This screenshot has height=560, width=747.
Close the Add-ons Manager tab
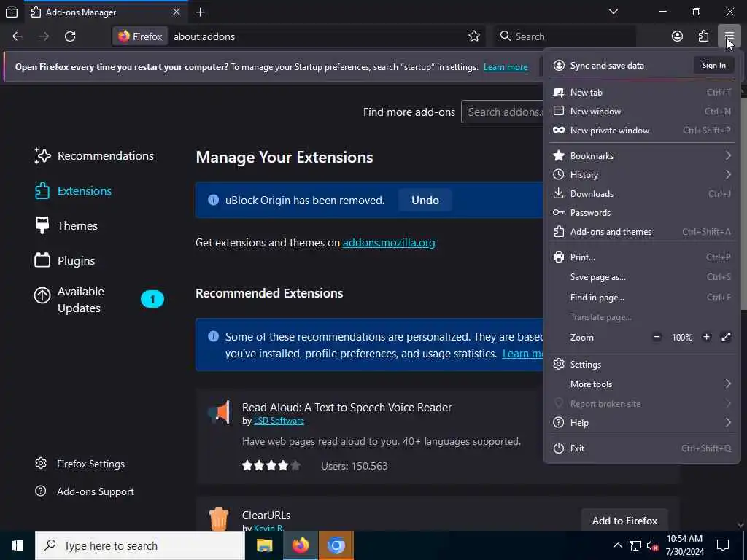pos(177,12)
